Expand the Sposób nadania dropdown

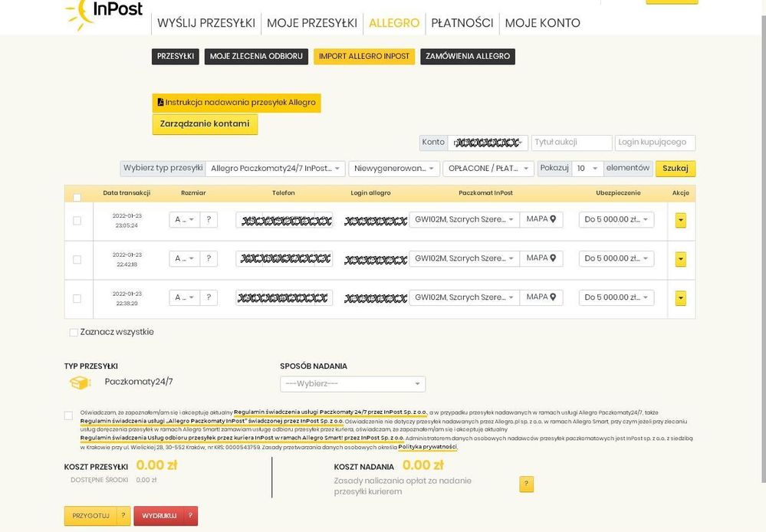(353, 384)
